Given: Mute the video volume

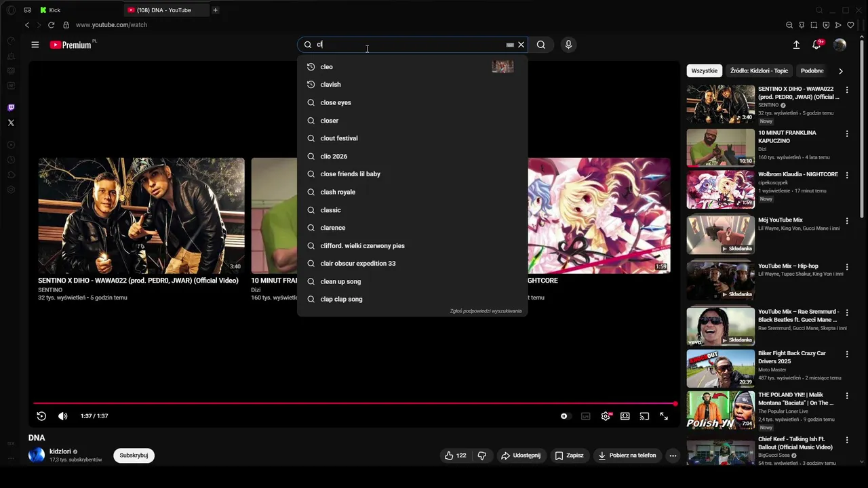Looking at the screenshot, I should 63,416.
